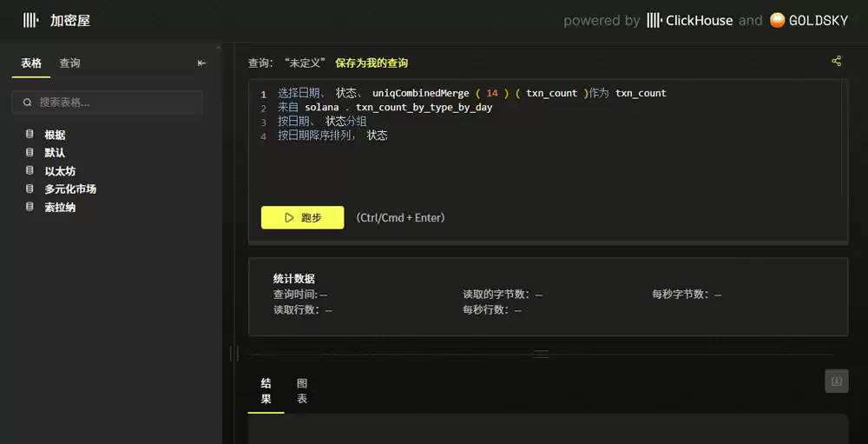The height and width of the screenshot is (444, 868).
Task: Switch to the 查询 tab
Action: tap(69, 63)
